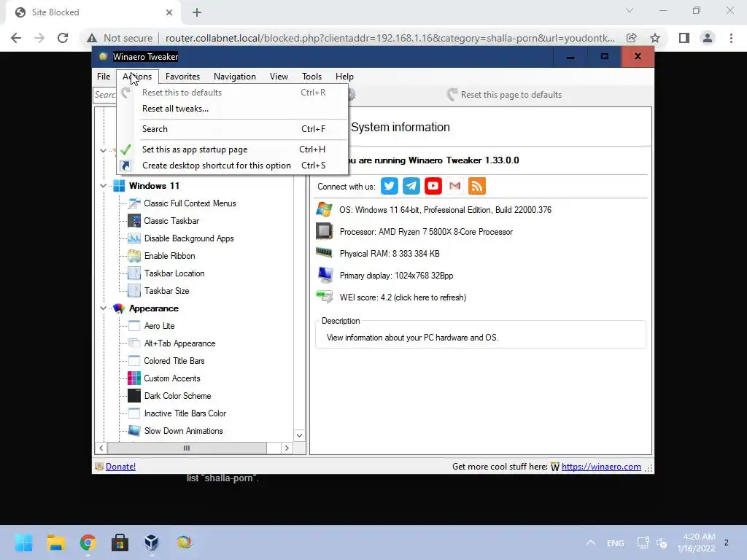Click Winaero Tweaker taskbar icon
The height and width of the screenshot is (560, 747).
click(x=184, y=542)
